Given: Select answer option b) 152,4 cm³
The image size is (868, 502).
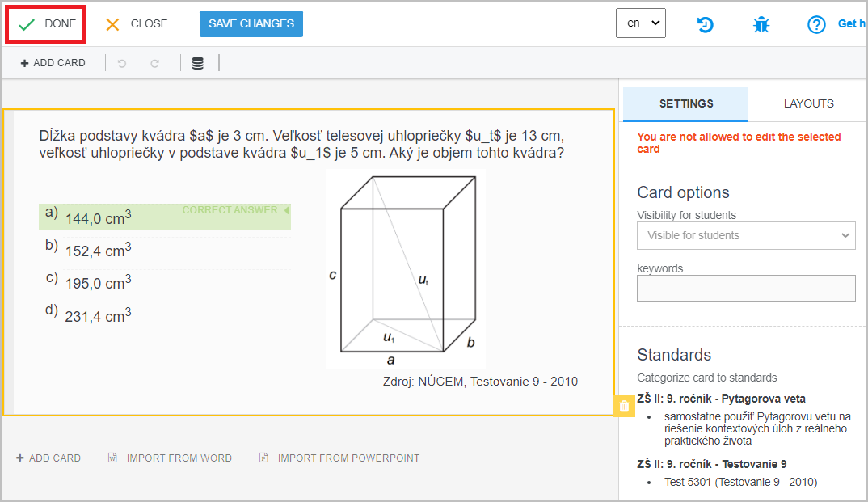Looking at the screenshot, I should click(99, 250).
